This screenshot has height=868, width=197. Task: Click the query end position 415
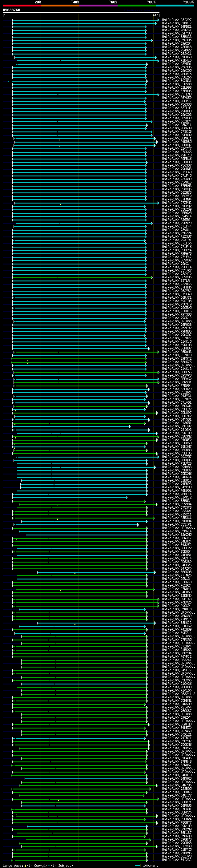155,15
